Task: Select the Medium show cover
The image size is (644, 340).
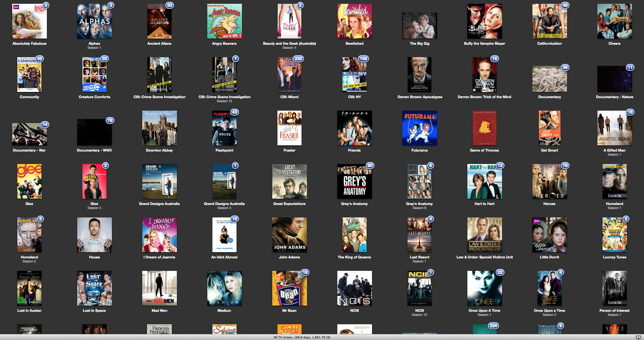Action: pos(224,288)
